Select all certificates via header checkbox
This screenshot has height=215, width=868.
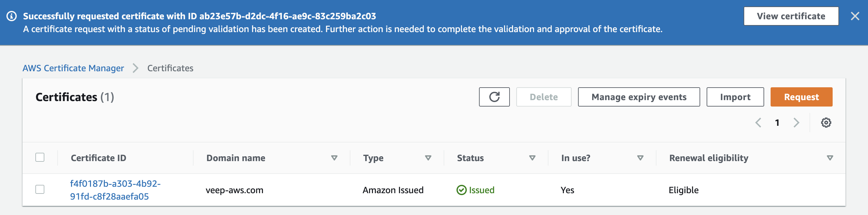pos(40,157)
